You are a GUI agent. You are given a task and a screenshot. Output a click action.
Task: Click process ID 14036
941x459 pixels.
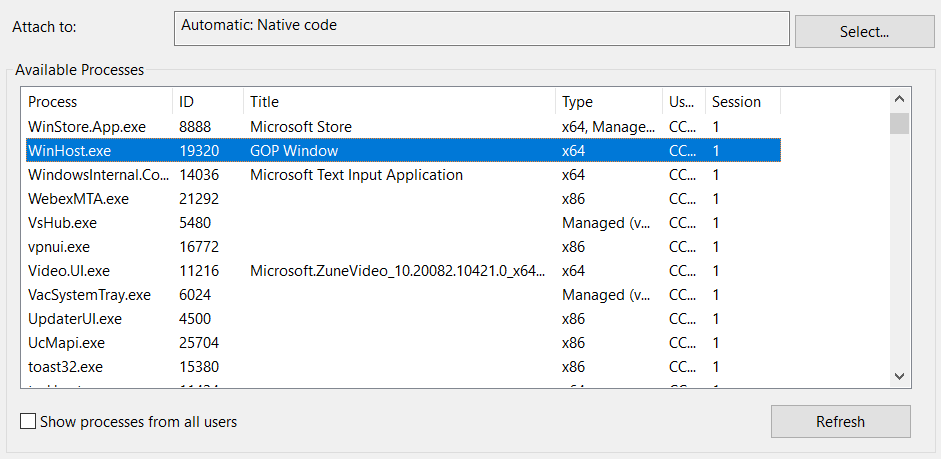coord(199,175)
